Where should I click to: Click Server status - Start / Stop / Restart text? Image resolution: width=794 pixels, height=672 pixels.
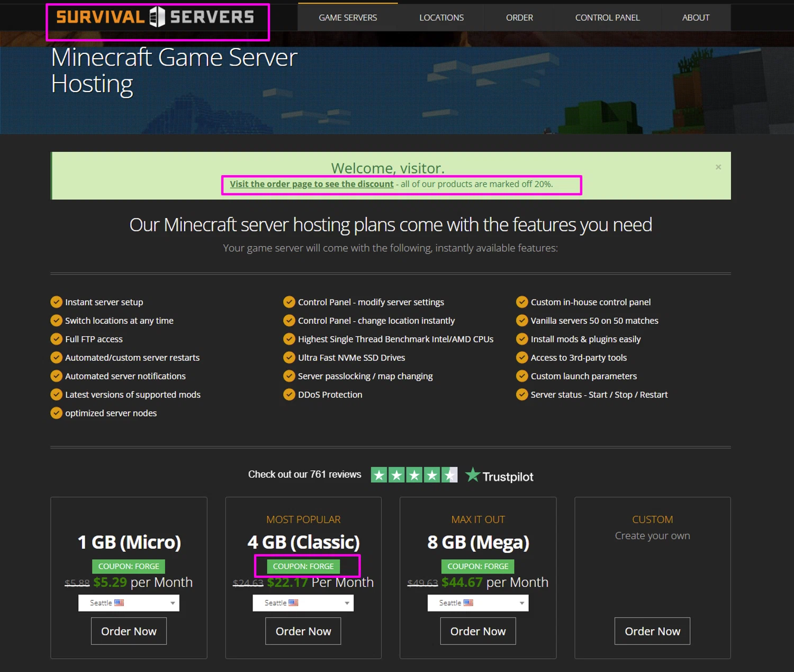pos(599,395)
